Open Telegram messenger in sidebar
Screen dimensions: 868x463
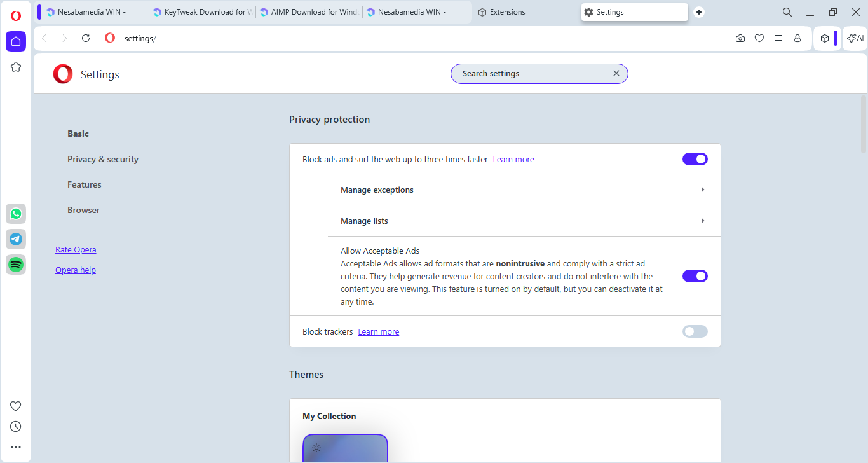[16, 239]
